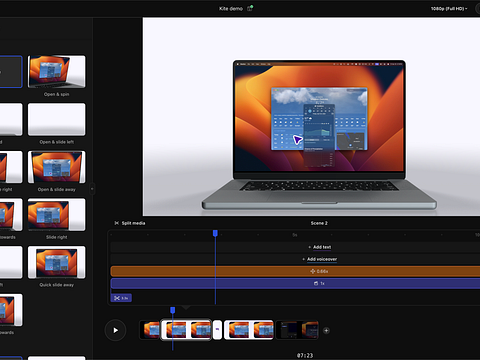The image size is (480, 360).
Task: Open the transition between scene two and three
Action: tap(217, 330)
